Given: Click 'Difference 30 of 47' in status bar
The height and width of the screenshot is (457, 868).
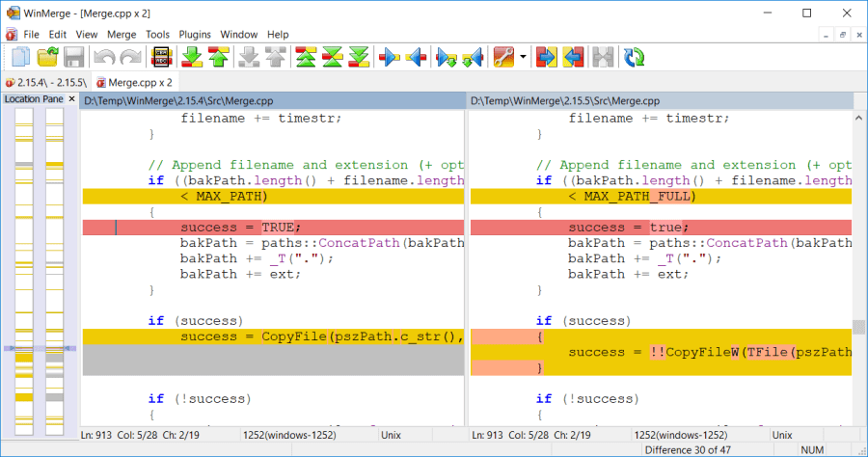Looking at the screenshot, I should click(x=688, y=450).
